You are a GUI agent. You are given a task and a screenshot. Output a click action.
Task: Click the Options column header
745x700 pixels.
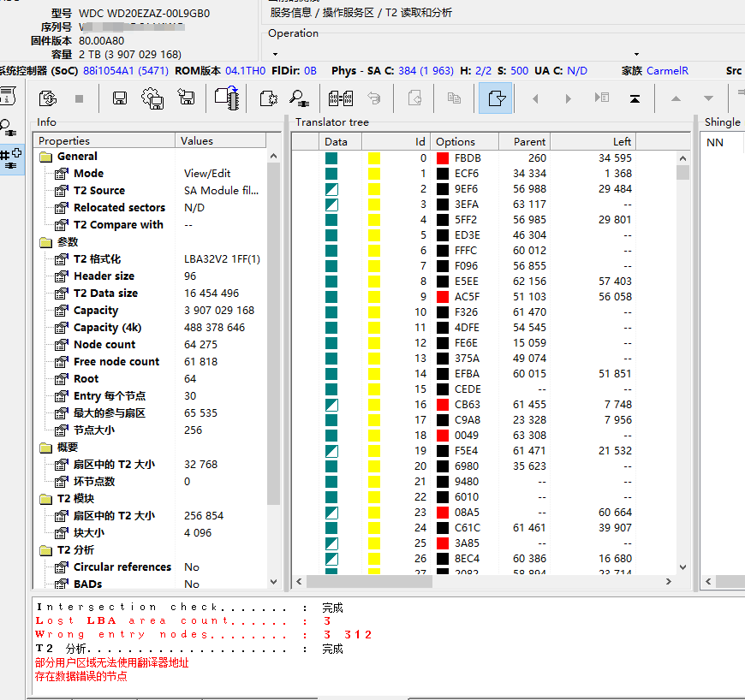[x=465, y=142]
